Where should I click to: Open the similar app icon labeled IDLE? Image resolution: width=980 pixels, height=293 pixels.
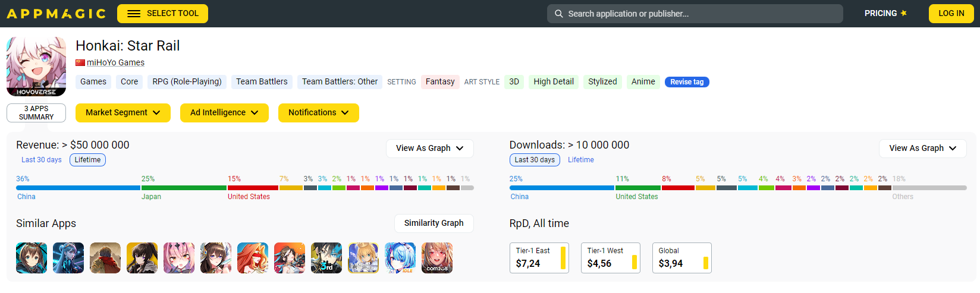[400, 258]
